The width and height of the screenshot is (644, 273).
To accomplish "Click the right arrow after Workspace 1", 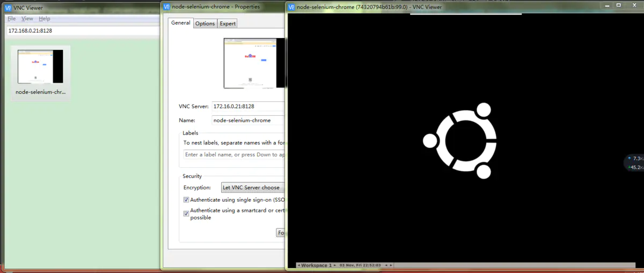I will tap(335, 265).
